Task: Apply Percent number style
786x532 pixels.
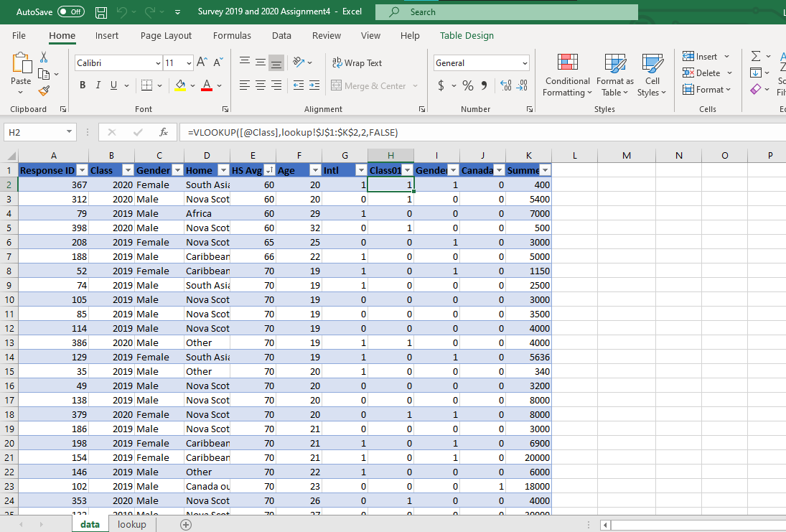Action: coord(467,85)
